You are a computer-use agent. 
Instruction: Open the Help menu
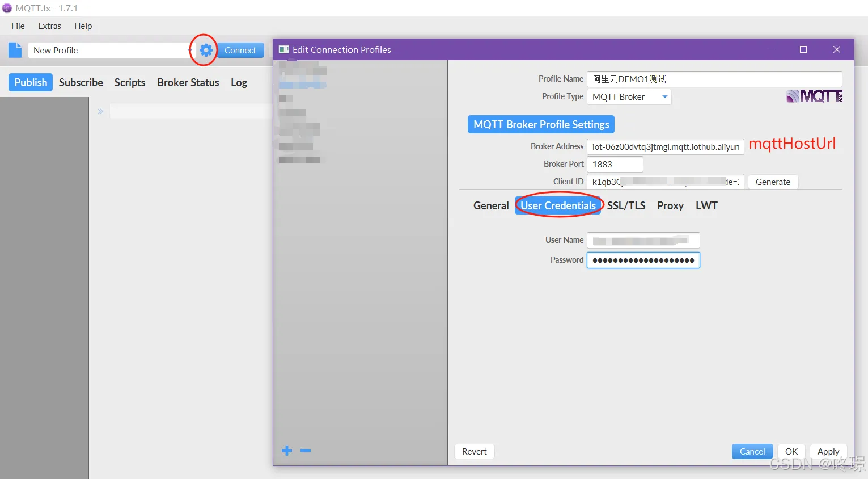(x=83, y=26)
